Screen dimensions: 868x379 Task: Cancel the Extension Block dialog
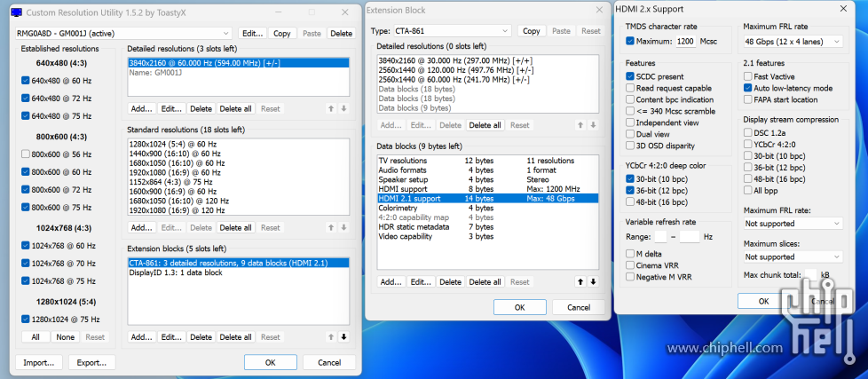pos(579,307)
